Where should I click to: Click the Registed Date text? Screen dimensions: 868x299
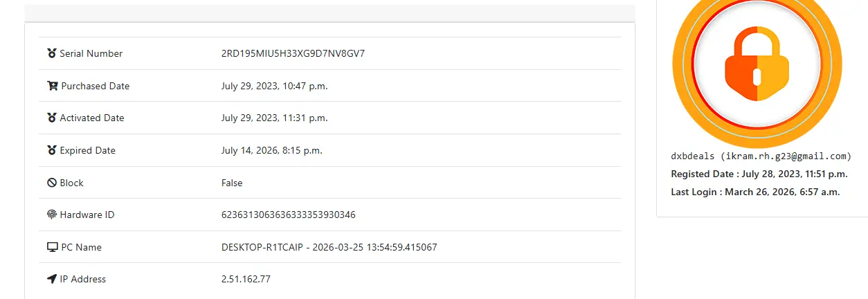coord(759,174)
